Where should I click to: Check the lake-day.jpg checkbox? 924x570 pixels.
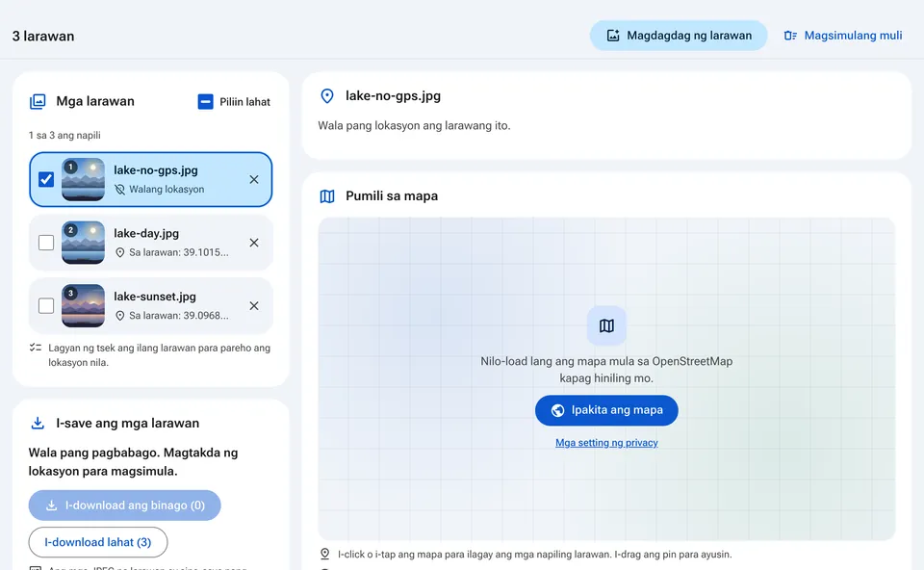click(46, 243)
